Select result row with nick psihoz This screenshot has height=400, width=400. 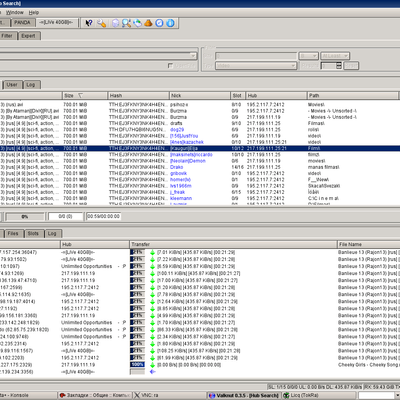[x=200, y=105]
